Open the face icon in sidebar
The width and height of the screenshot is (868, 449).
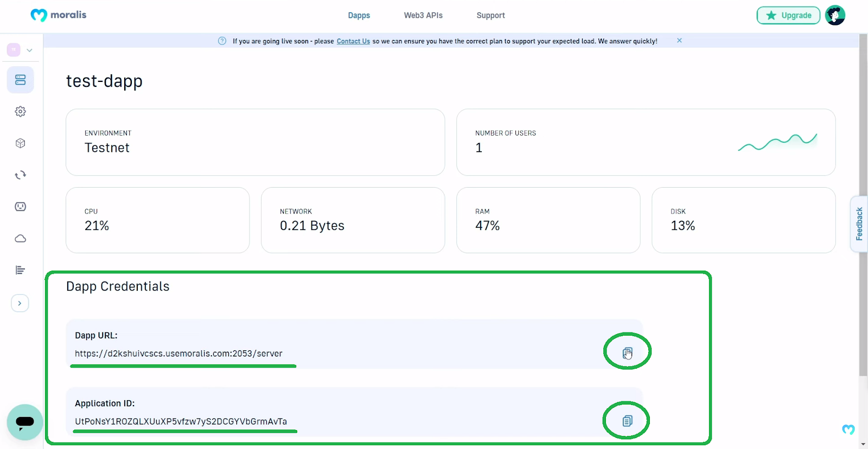coord(21,207)
